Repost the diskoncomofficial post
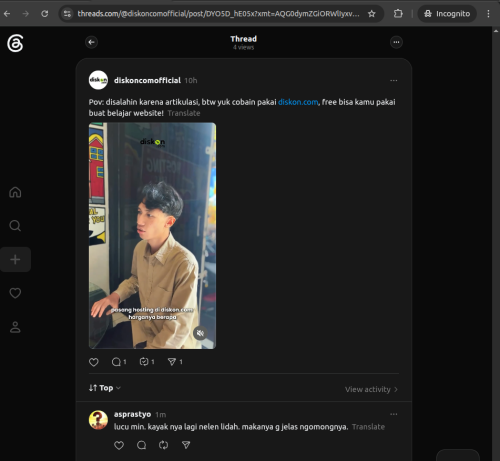The height and width of the screenshot is (461, 500). 147,362
